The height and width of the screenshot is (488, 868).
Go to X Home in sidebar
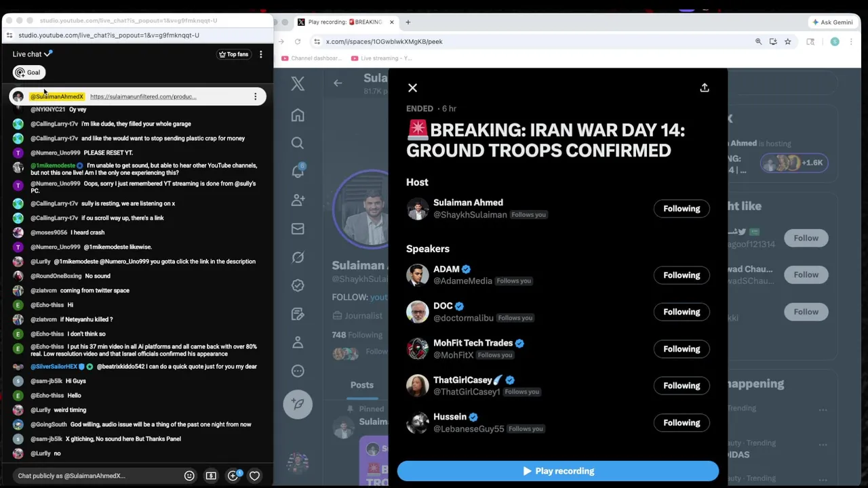point(298,115)
